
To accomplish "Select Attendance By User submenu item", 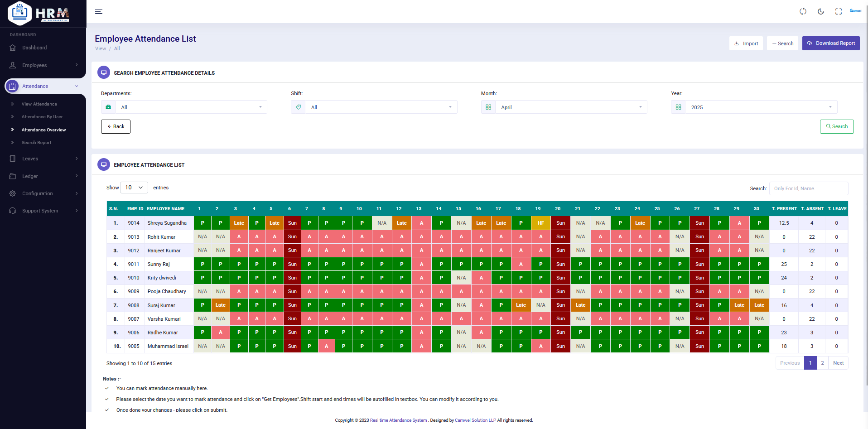I will 42,117.
